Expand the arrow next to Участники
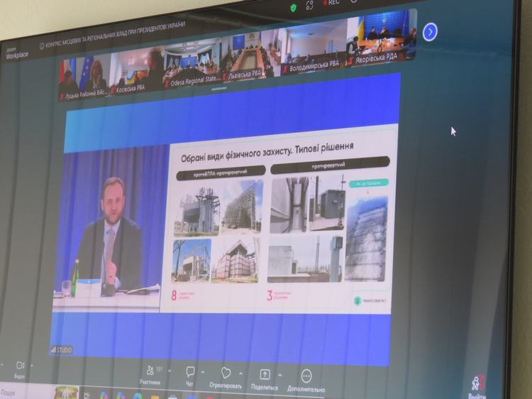This screenshot has width=532, height=399. [x=169, y=371]
